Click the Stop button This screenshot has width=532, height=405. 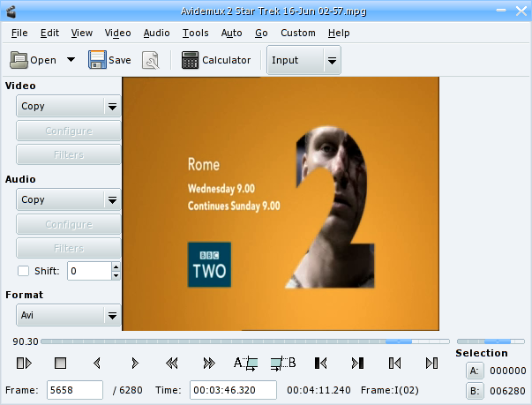click(x=60, y=364)
